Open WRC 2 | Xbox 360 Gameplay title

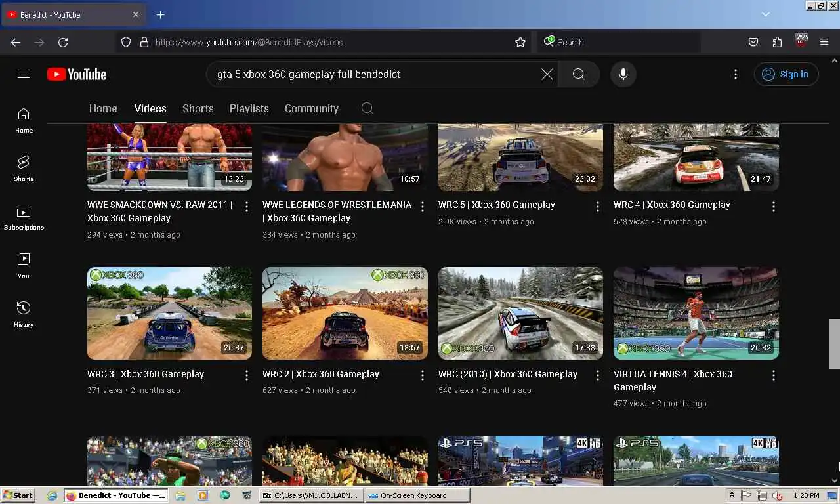pos(321,374)
